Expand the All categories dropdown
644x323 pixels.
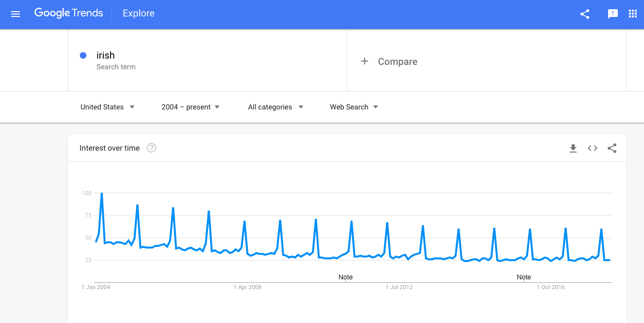point(275,107)
